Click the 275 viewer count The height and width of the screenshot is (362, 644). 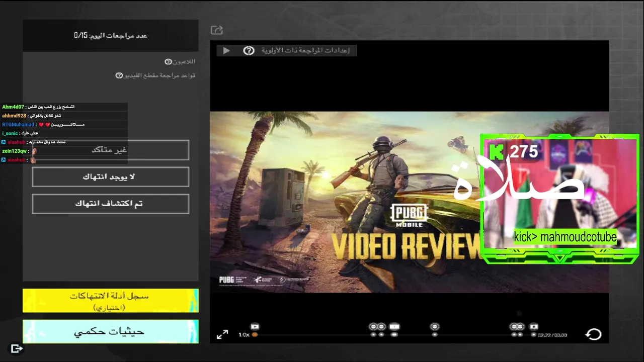click(x=524, y=151)
